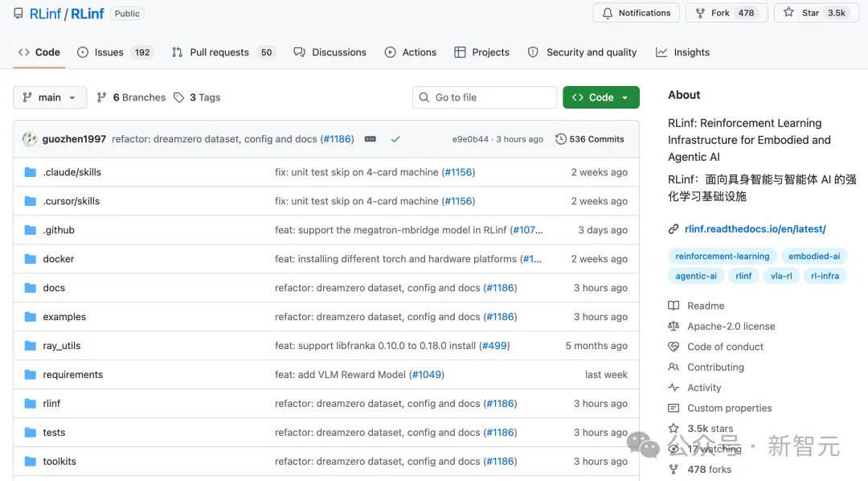Open the Pull requests tab
Screen dimensions: 868x481
point(223,52)
